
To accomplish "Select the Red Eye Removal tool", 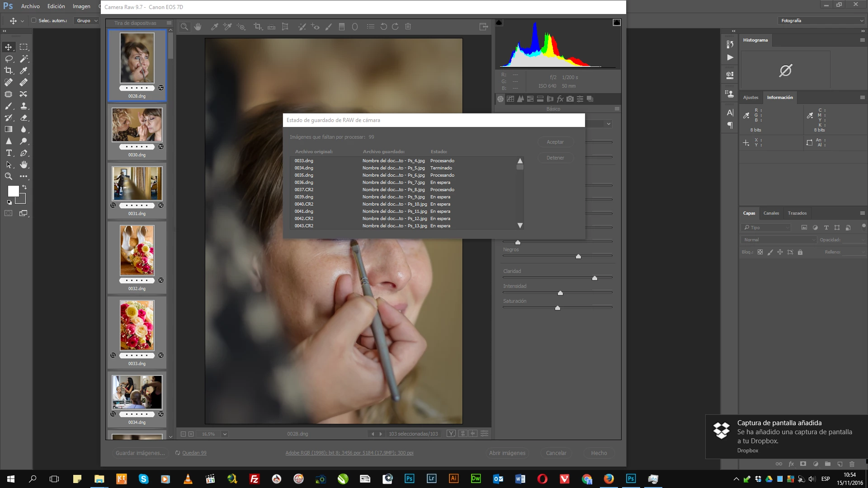I will tap(315, 27).
